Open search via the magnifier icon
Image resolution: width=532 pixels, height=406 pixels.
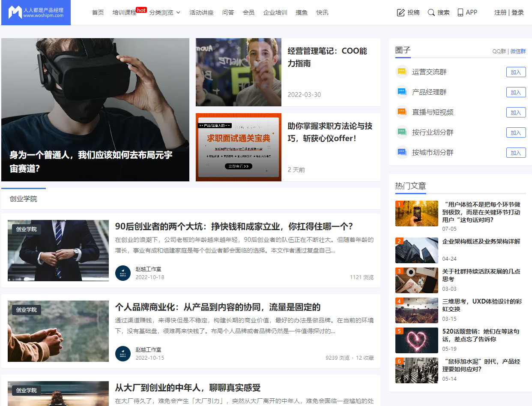431,12
